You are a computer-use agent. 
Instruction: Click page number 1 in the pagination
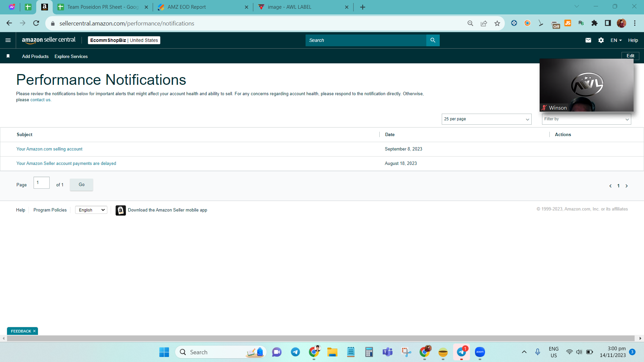[619, 186]
